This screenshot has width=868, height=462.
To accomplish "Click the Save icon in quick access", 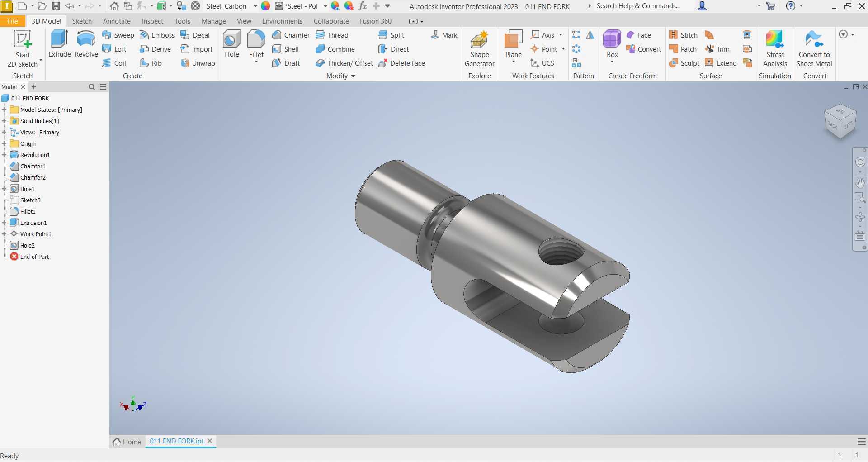I will (x=56, y=6).
